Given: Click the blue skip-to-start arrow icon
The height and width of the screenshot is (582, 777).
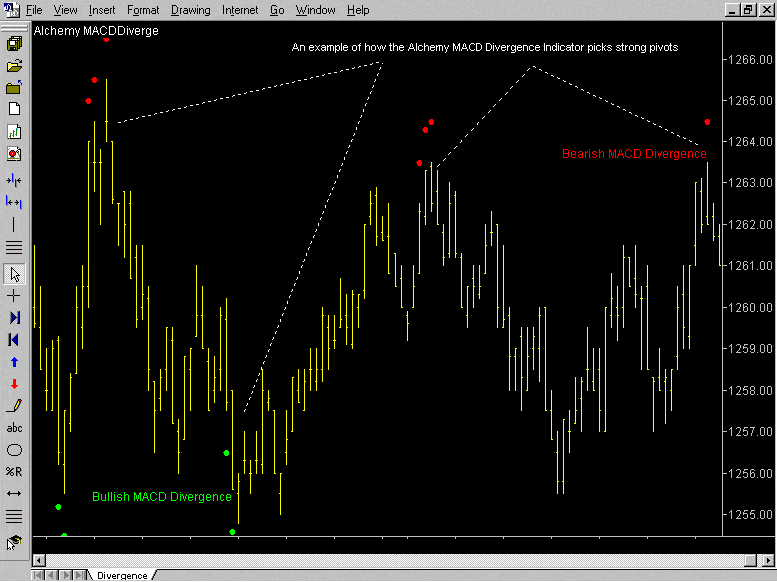Looking at the screenshot, I should [x=14, y=340].
